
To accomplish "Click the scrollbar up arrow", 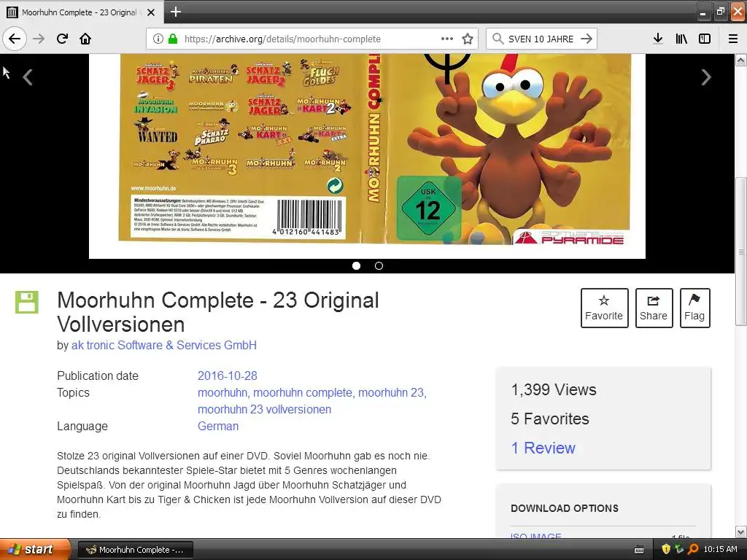I will click(741, 60).
